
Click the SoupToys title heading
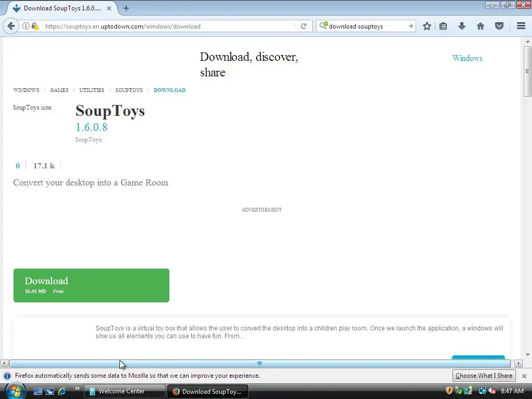(x=110, y=111)
